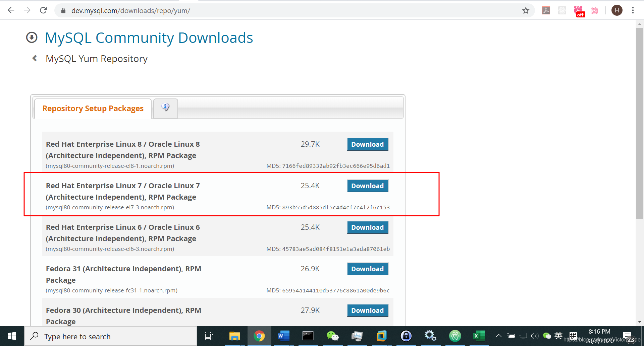This screenshot has width=644, height=346.
Task: Bookmark this page with the star icon
Action: click(x=526, y=11)
